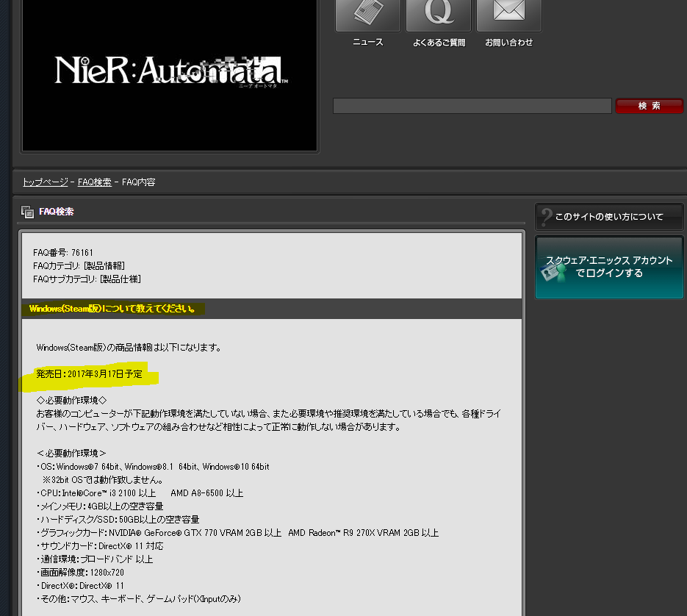Open the ニュース news icon
Viewport: 687px width, 616px height.
click(368, 15)
